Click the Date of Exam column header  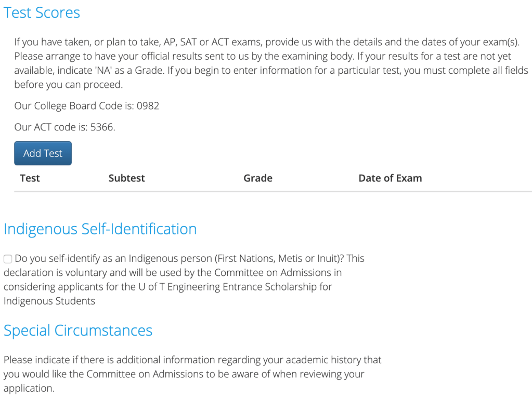[390, 178]
